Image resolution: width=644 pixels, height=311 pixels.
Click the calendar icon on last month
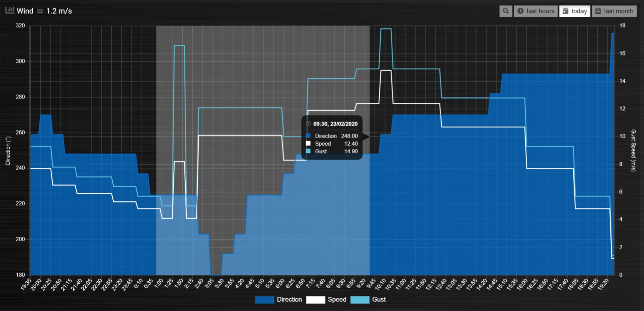[x=598, y=11]
